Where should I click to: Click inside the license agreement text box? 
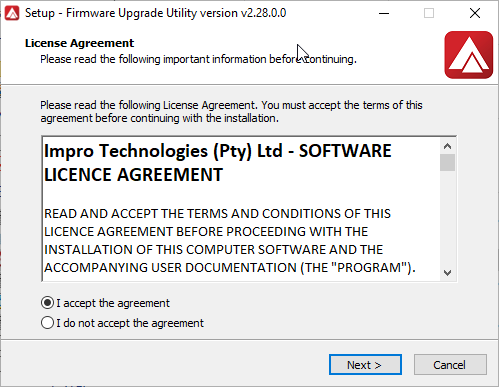pyautogui.click(x=241, y=209)
